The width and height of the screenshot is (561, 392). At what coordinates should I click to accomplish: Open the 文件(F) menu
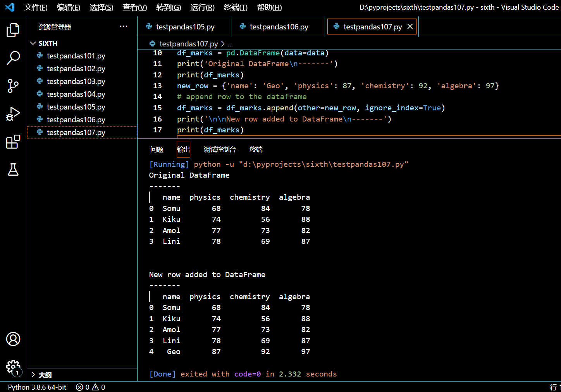[36, 7]
